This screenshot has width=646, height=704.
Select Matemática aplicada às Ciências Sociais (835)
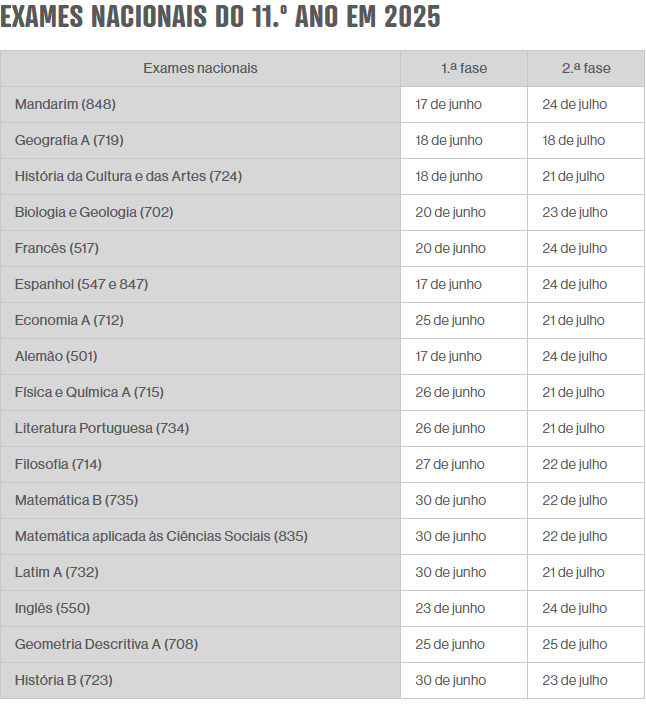(x=161, y=536)
